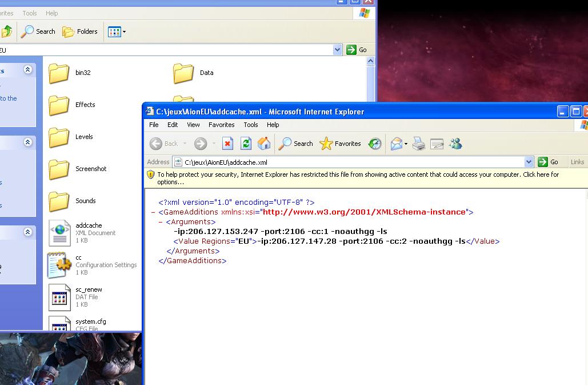Image resolution: width=588 pixels, height=385 pixels.
Task: Collapse the top task pane section
Action: (x=28, y=69)
